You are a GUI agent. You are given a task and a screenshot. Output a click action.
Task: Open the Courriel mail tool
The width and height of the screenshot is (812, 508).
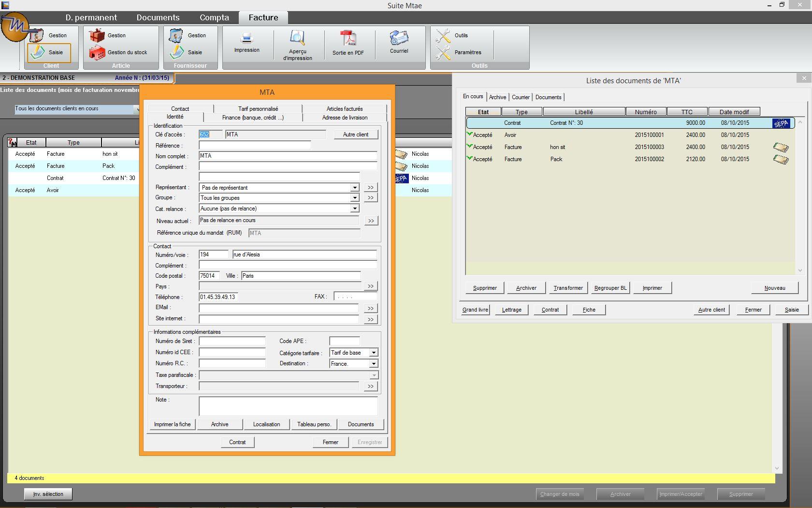(399, 39)
